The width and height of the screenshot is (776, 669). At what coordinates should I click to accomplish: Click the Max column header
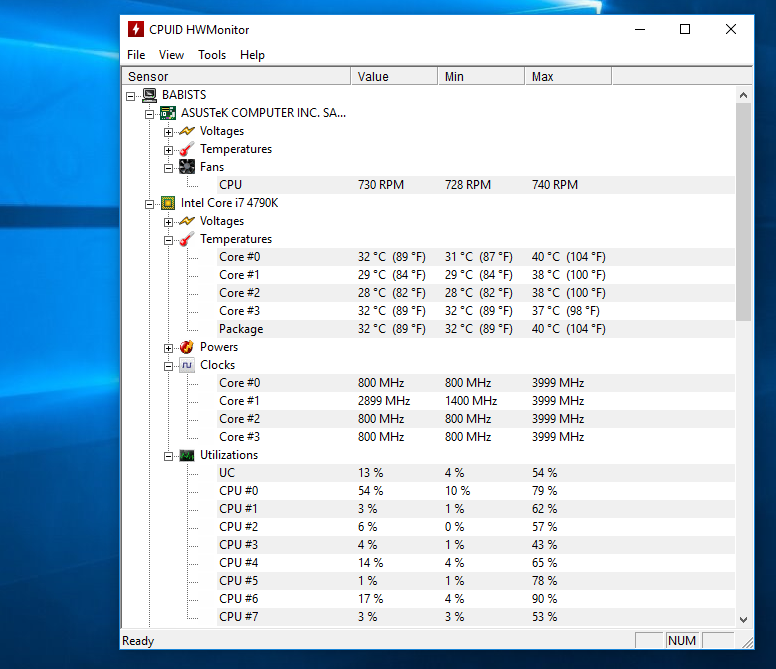tap(568, 77)
